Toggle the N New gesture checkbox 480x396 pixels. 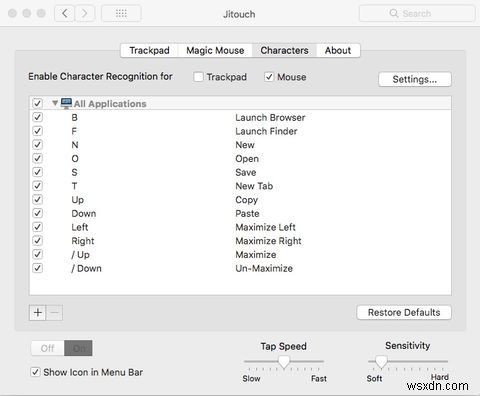point(37,144)
